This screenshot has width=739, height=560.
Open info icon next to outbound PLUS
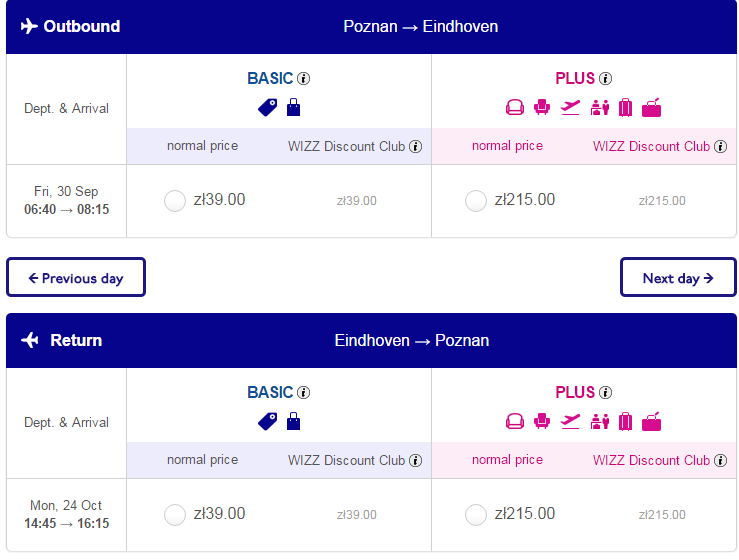[605, 78]
